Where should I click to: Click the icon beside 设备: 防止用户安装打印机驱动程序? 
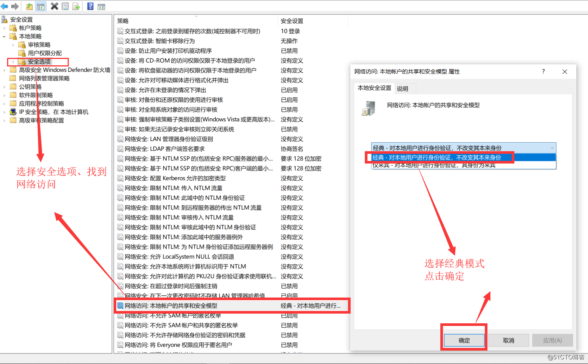click(120, 51)
